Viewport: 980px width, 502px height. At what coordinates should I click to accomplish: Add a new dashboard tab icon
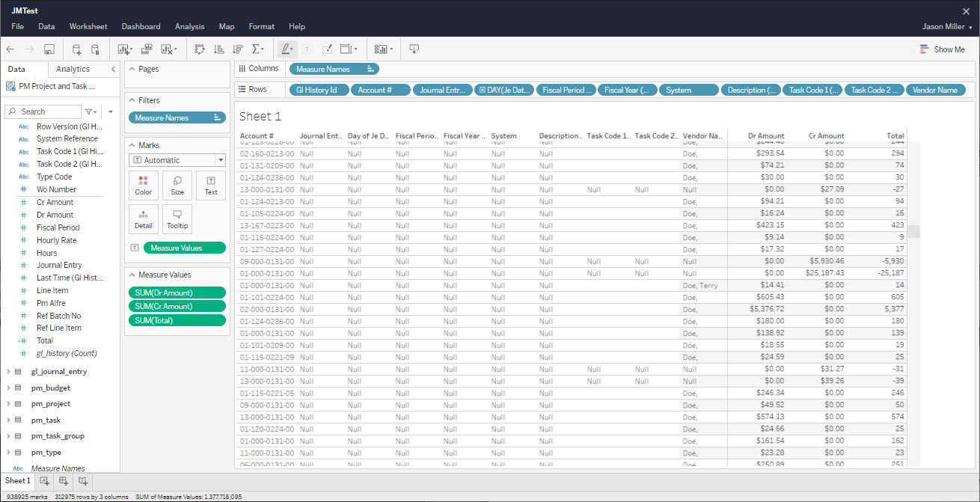pyautogui.click(x=64, y=480)
